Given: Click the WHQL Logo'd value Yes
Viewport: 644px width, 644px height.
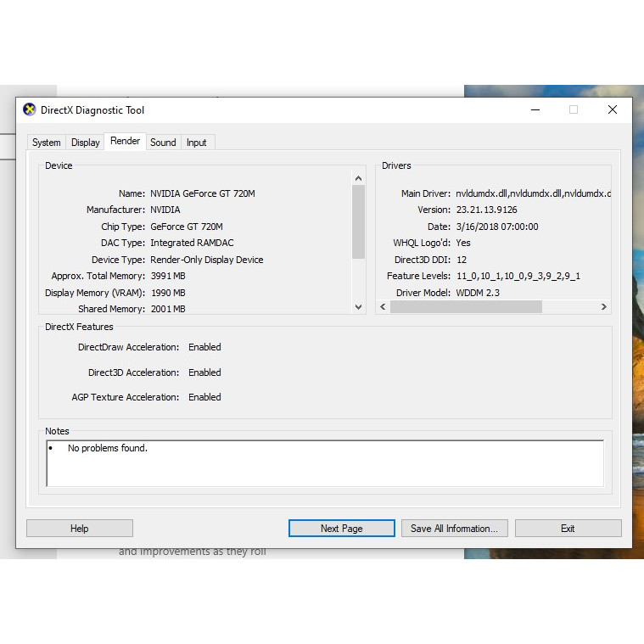Looking at the screenshot, I should click(x=463, y=243).
